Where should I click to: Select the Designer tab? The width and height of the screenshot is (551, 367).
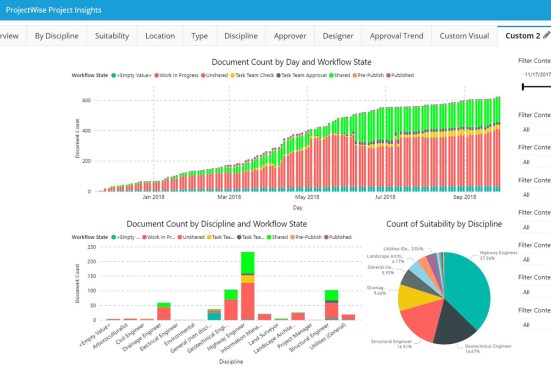pos(338,36)
